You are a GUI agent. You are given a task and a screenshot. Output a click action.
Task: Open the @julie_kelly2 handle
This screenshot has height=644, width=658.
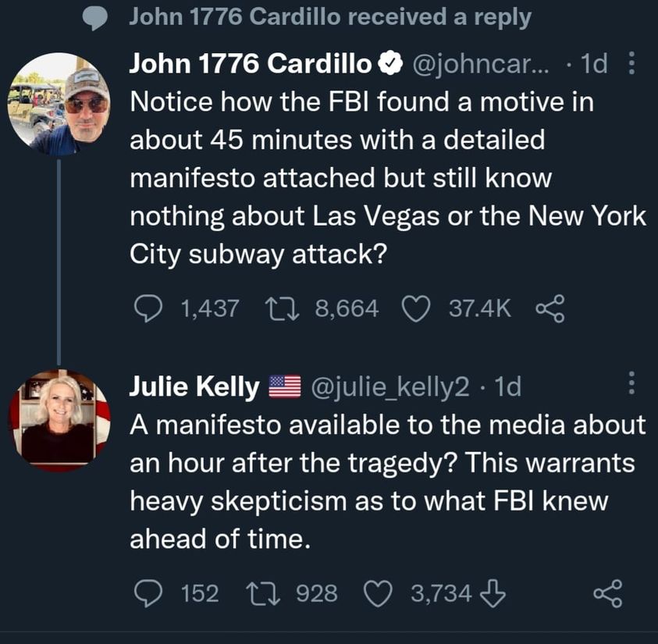click(x=390, y=386)
